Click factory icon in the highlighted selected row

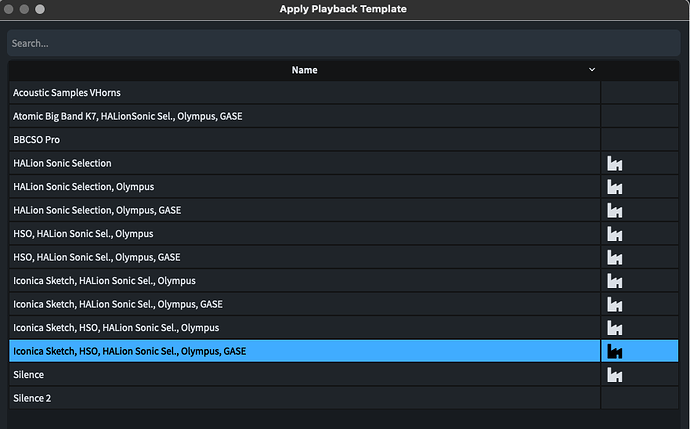[614, 351]
